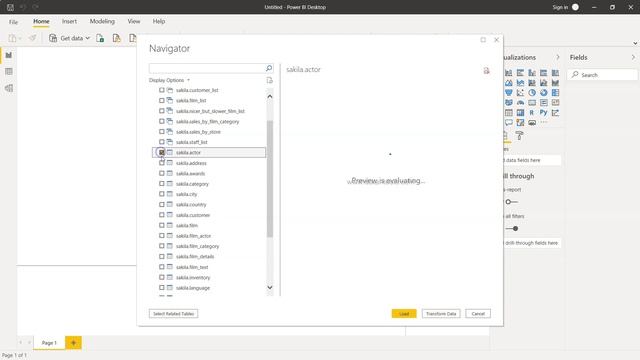This screenshot has height=360, width=640.
Task: Click Sign in on title bar
Action: coord(560,7)
